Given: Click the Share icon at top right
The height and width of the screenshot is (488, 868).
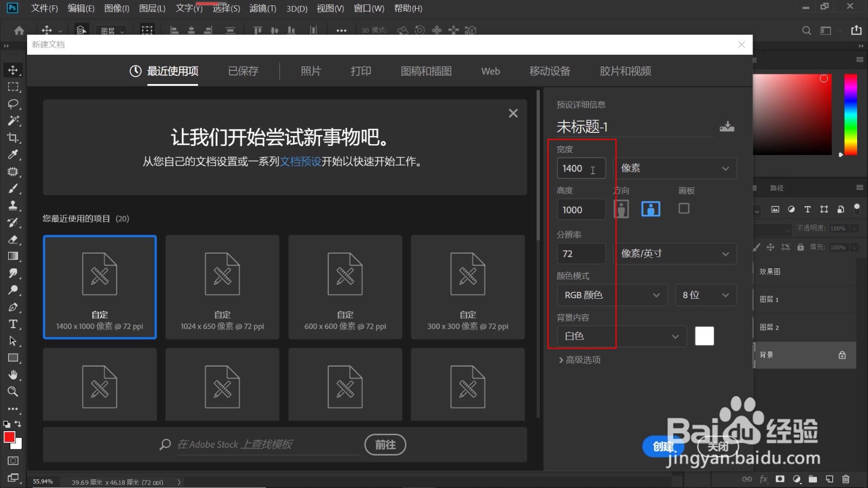Looking at the screenshot, I should point(857,30).
